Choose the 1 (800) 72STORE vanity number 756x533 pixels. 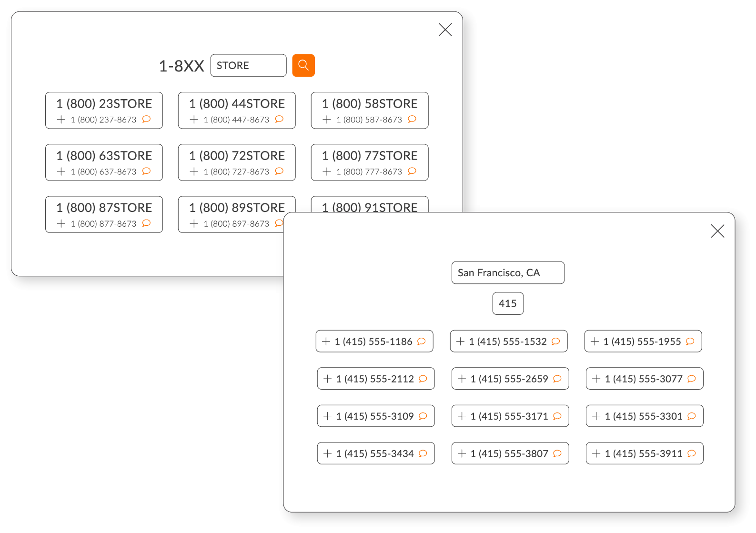[x=236, y=156]
